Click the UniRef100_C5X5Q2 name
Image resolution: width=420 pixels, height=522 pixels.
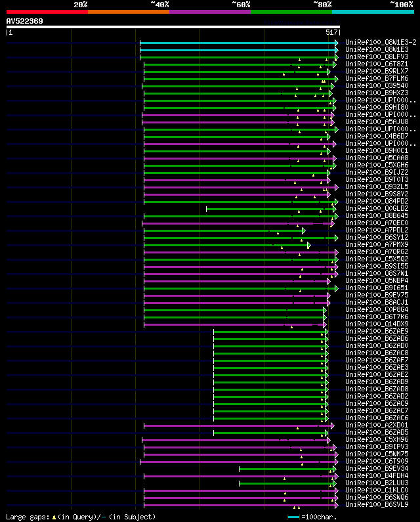pos(377,259)
